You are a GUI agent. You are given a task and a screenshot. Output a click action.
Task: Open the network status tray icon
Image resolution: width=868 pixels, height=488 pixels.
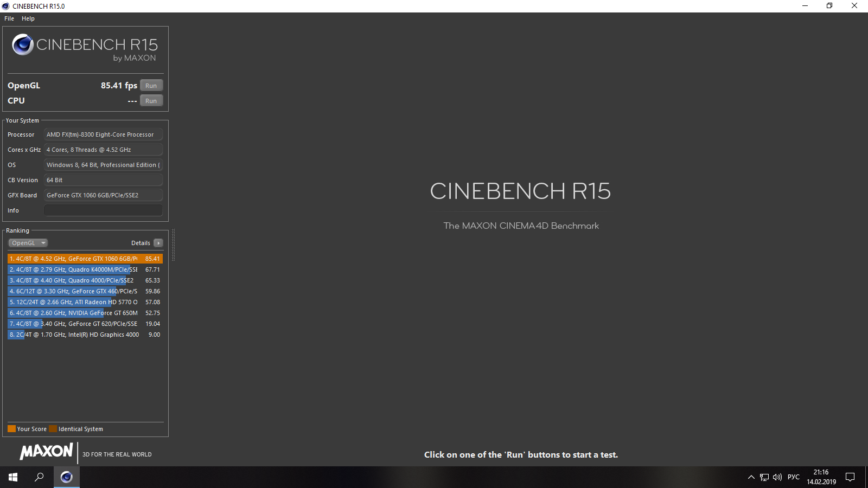[x=764, y=477]
